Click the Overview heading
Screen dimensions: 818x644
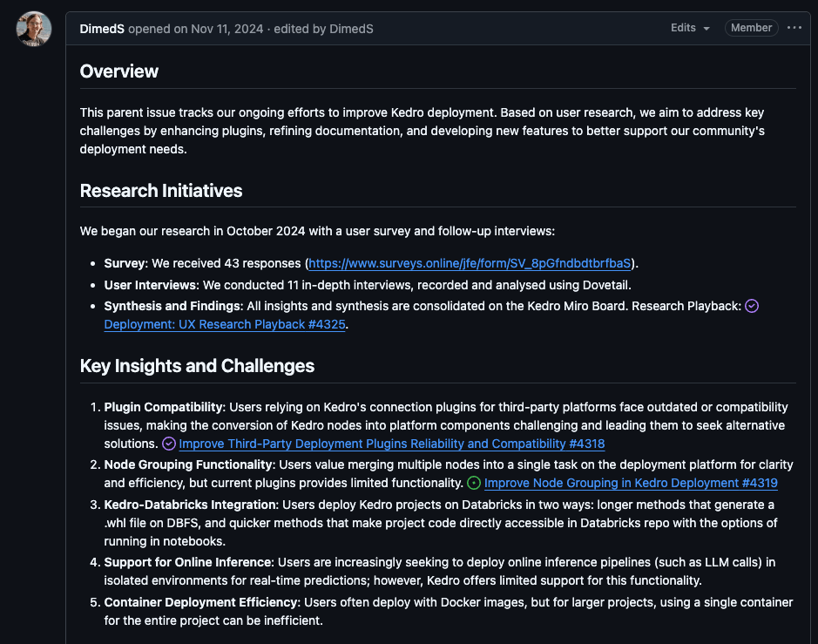click(x=119, y=71)
